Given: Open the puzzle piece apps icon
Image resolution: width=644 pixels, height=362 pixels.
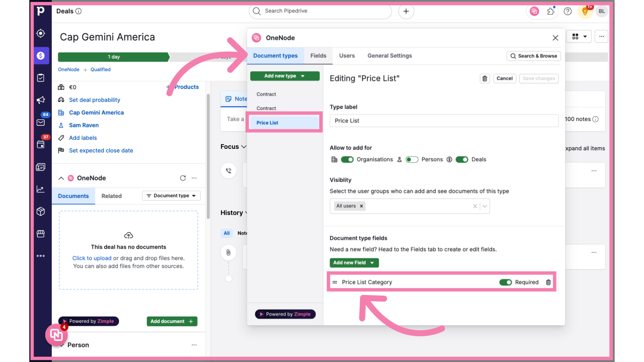Looking at the screenshot, I should pyautogui.click(x=551, y=11).
